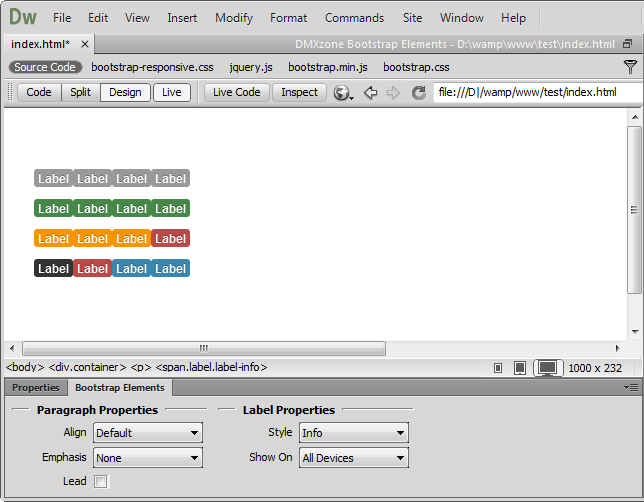Click the forward arrow navigation icon

pyautogui.click(x=393, y=92)
